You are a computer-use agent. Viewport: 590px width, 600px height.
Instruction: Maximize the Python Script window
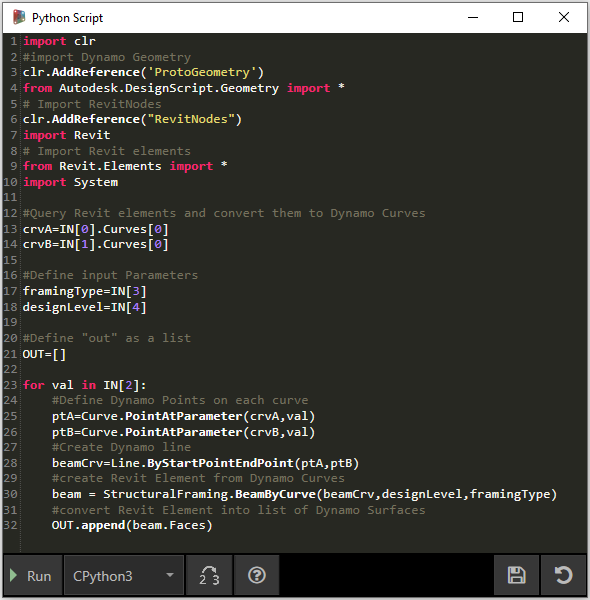click(x=518, y=17)
